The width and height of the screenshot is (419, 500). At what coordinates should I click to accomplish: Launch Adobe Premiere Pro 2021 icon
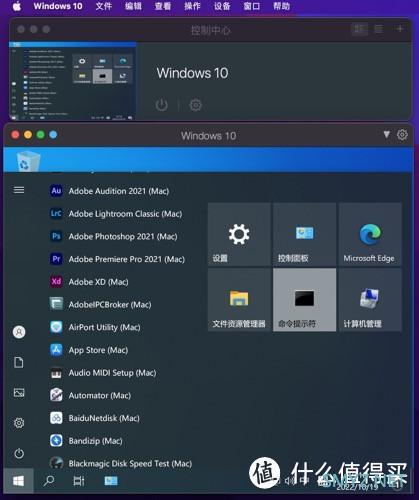point(56,259)
